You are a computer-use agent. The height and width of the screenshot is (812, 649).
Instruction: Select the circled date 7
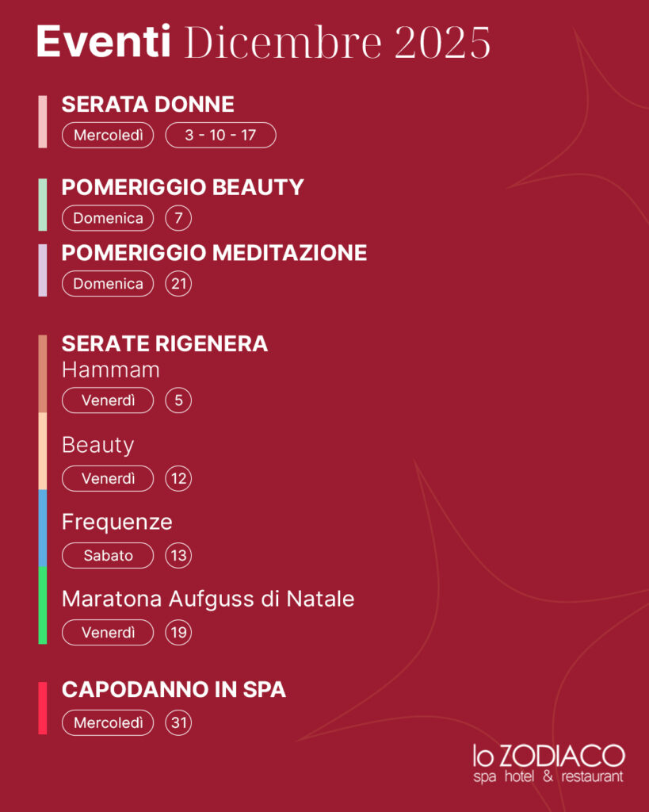[178, 218]
